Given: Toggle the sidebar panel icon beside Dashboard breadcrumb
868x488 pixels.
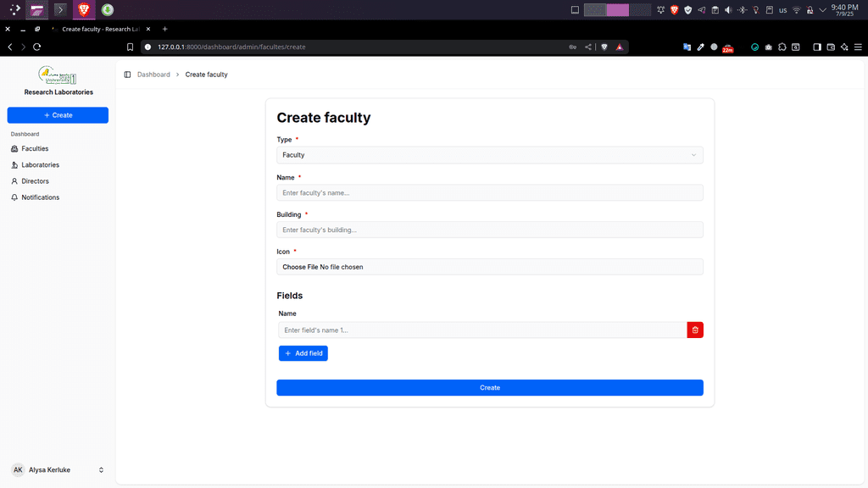Looking at the screenshot, I should [x=127, y=75].
